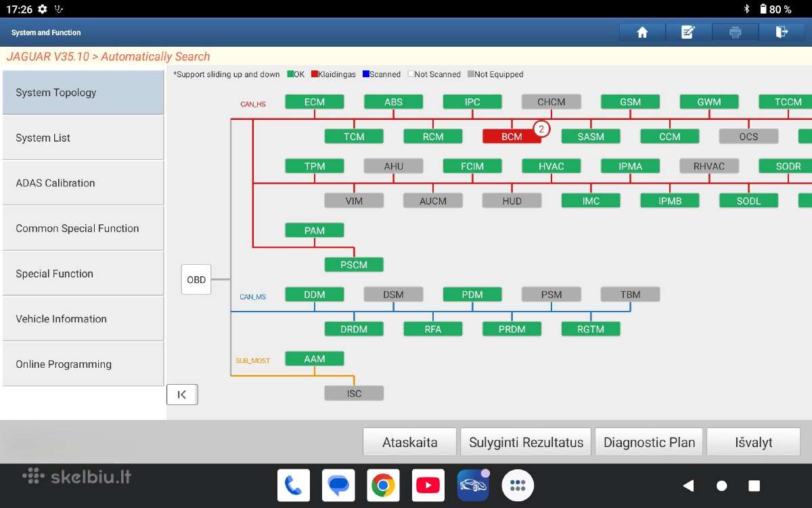Open the Messages app in dock
This screenshot has height=508, width=812.
point(338,486)
